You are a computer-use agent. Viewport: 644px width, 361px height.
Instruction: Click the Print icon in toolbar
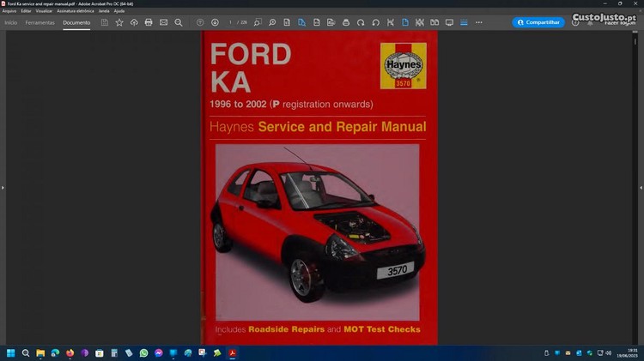149,22
